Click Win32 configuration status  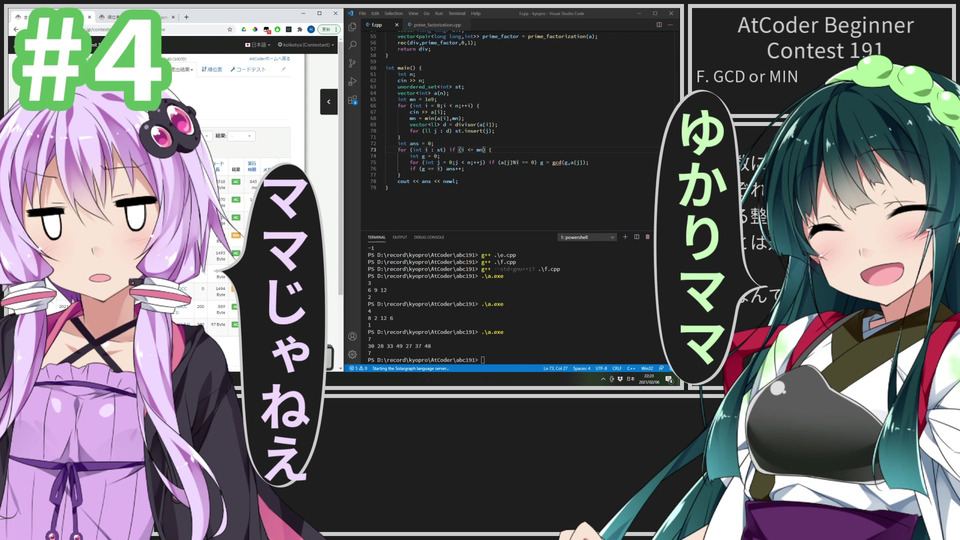[647, 369]
